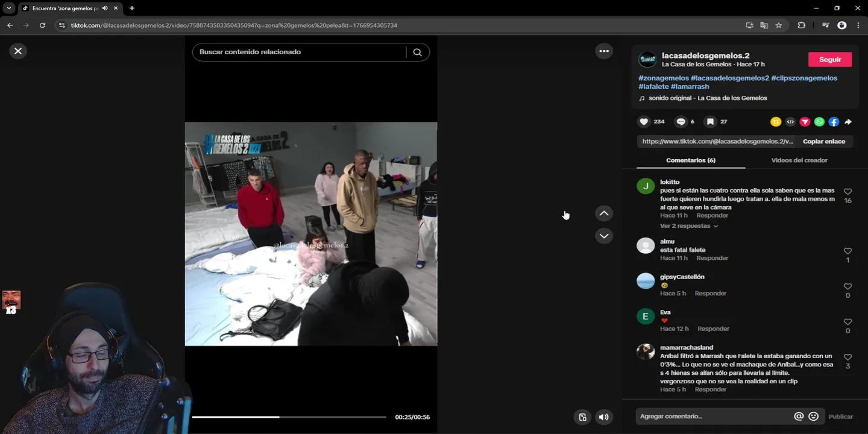Click the Seguir button
Screen dimensions: 868x434
[830, 60]
